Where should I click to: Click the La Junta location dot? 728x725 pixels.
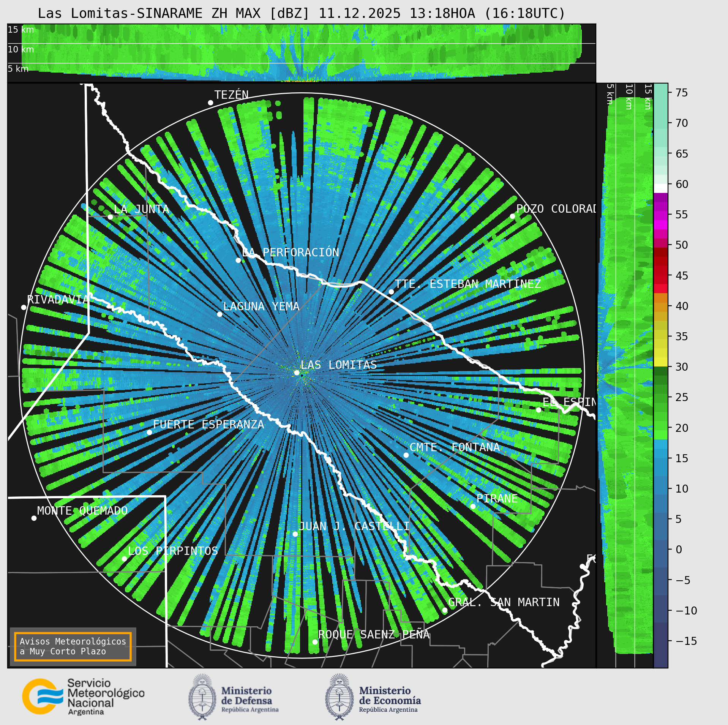click(x=110, y=217)
